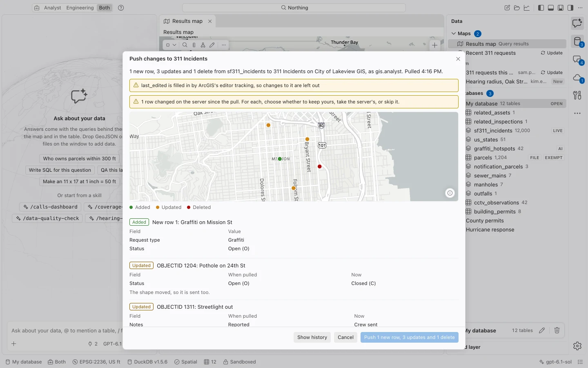Click the zoom-in plus button on map

pyautogui.click(x=435, y=45)
